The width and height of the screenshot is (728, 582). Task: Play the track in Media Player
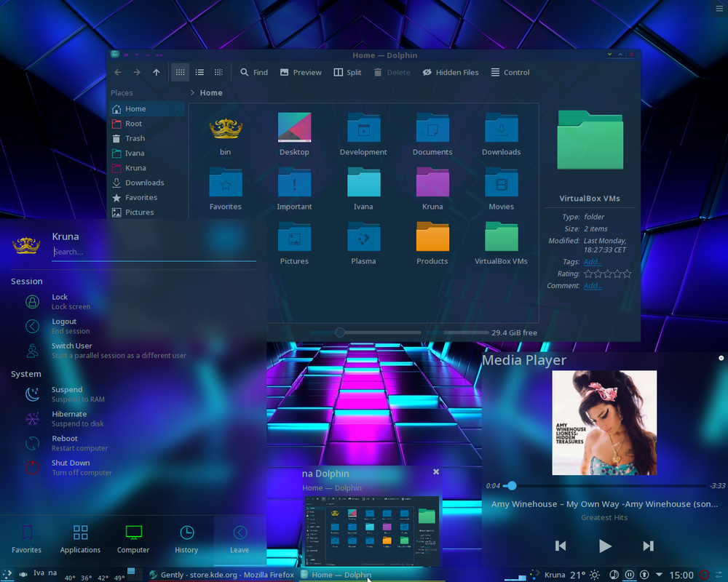coord(604,546)
